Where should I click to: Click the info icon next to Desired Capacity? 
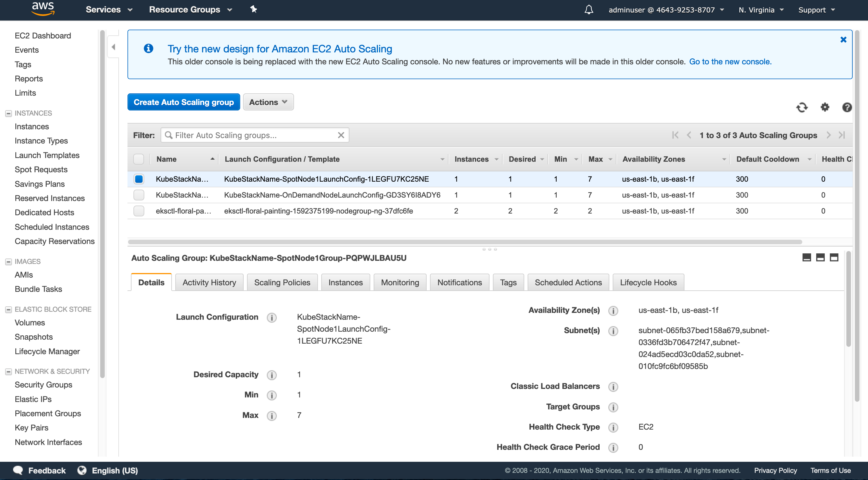pyautogui.click(x=271, y=375)
